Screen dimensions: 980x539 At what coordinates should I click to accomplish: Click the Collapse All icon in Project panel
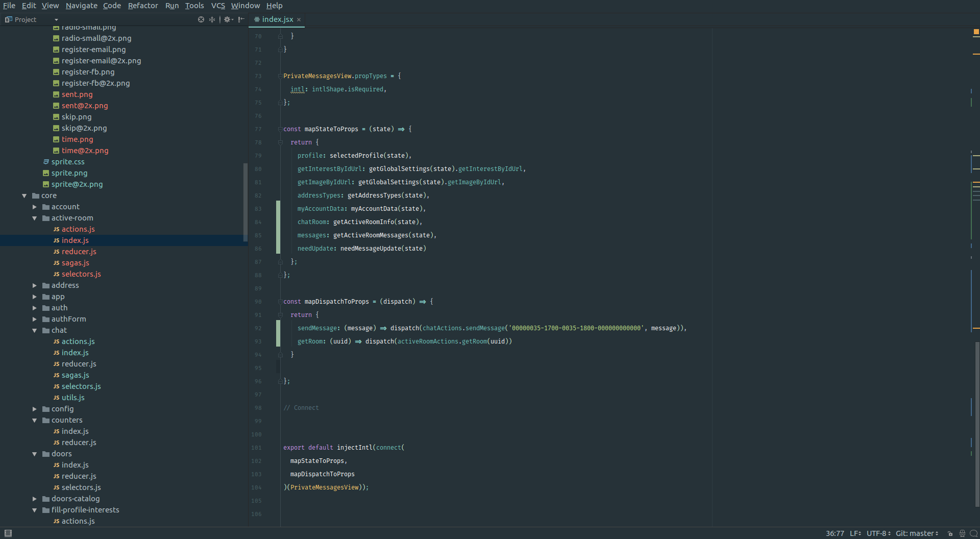[x=212, y=19]
